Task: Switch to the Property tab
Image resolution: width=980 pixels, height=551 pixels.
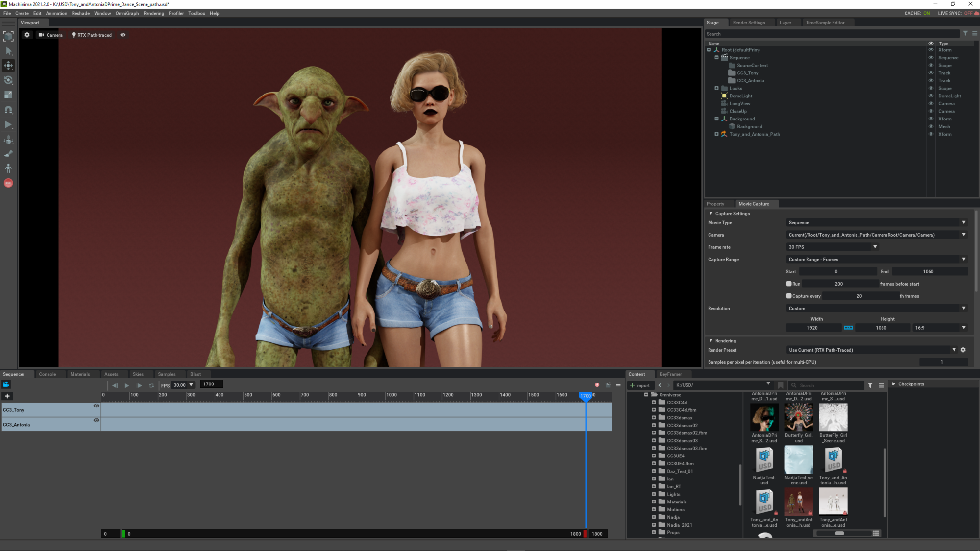Action: (x=715, y=204)
